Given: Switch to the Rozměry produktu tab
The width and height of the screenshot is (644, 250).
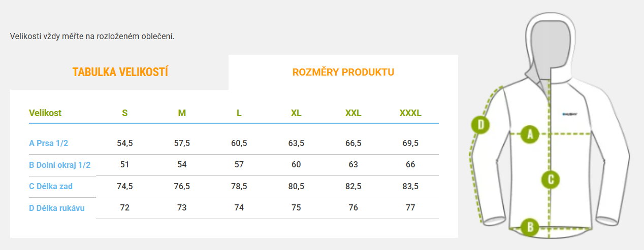Looking at the screenshot, I should click(343, 72).
